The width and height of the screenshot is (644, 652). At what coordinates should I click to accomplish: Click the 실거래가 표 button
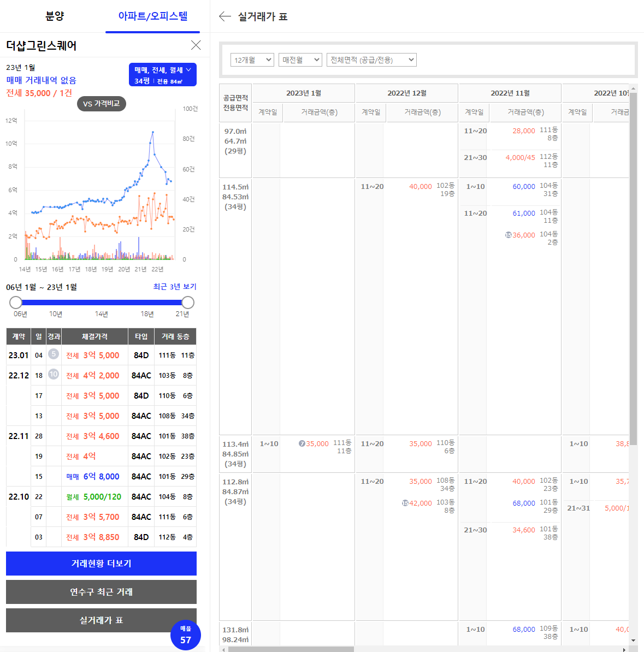tap(101, 620)
